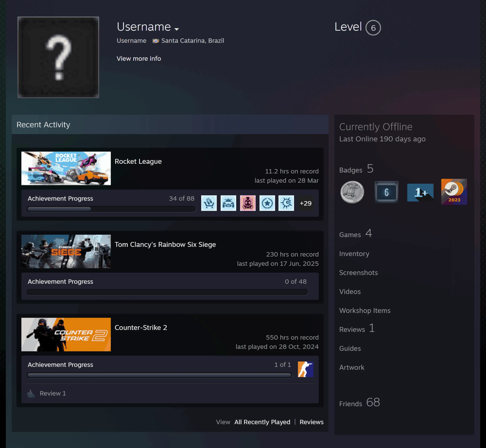Select the sun gear achievement icon

coord(286,203)
